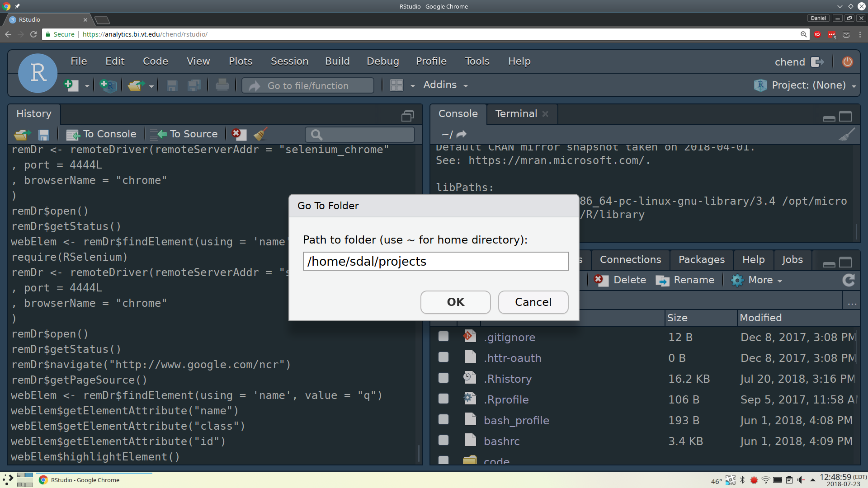This screenshot has height=488, width=868.
Task: Click the folder path input field
Action: (x=435, y=261)
